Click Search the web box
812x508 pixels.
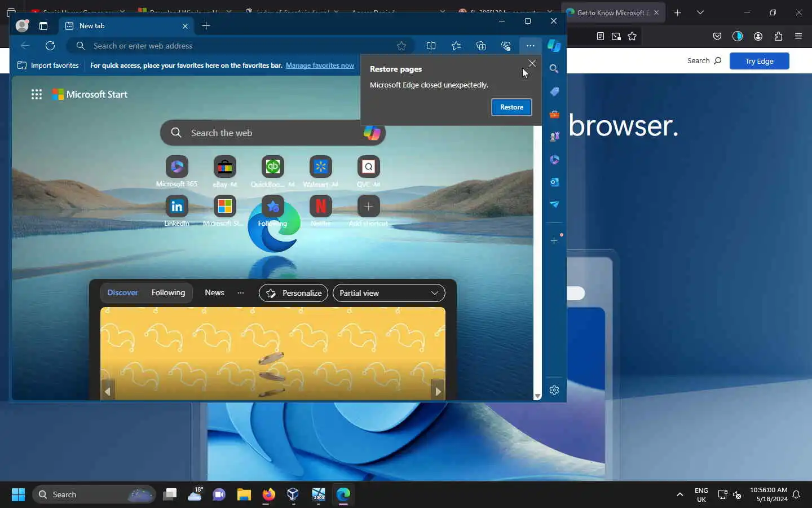[x=272, y=133]
